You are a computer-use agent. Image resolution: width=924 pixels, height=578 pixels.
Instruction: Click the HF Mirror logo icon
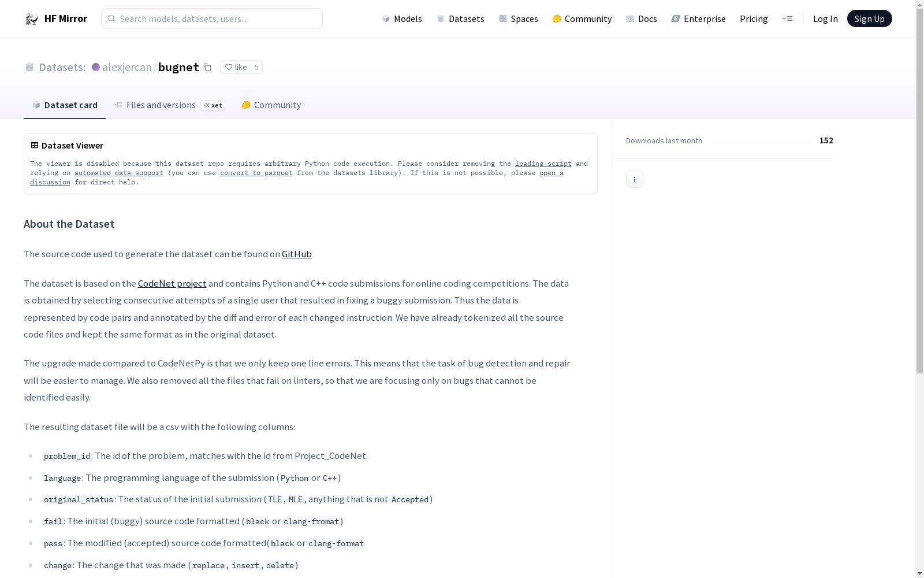(31, 19)
